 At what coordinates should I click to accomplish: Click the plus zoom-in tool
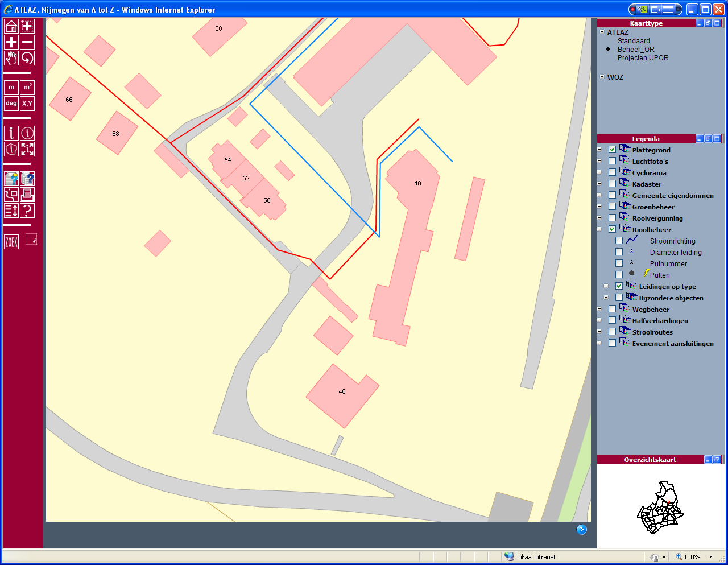[11, 42]
